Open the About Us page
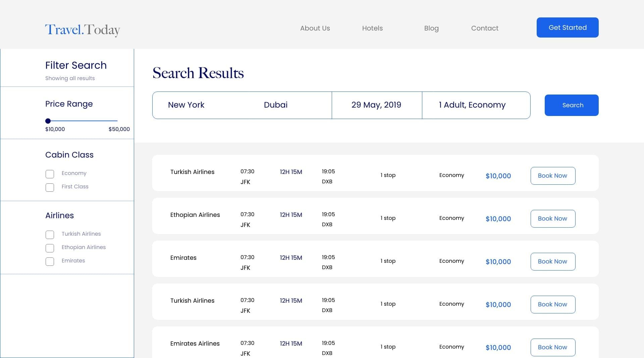The width and height of the screenshot is (644, 358). click(315, 28)
